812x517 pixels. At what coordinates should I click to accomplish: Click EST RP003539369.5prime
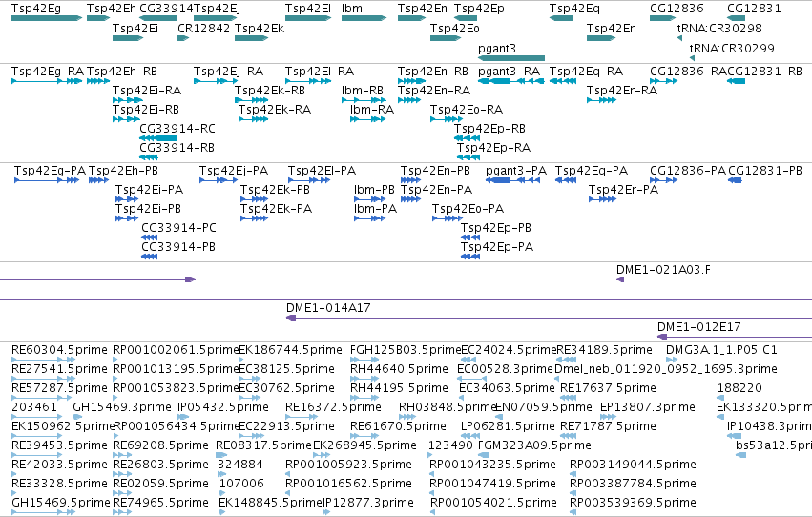633,503
